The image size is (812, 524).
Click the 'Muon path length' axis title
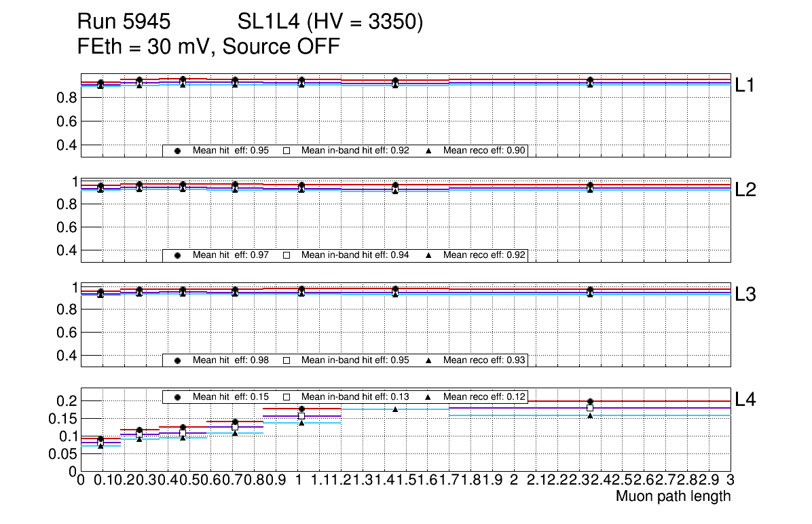673,496
